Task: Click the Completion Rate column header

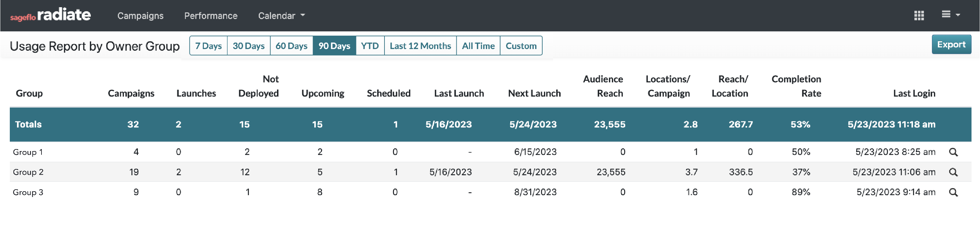Action: click(x=796, y=86)
